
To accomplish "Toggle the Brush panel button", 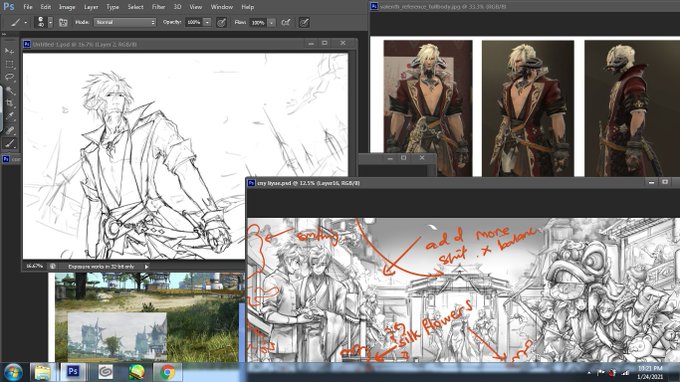I will pyautogui.click(x=63, y=23).
